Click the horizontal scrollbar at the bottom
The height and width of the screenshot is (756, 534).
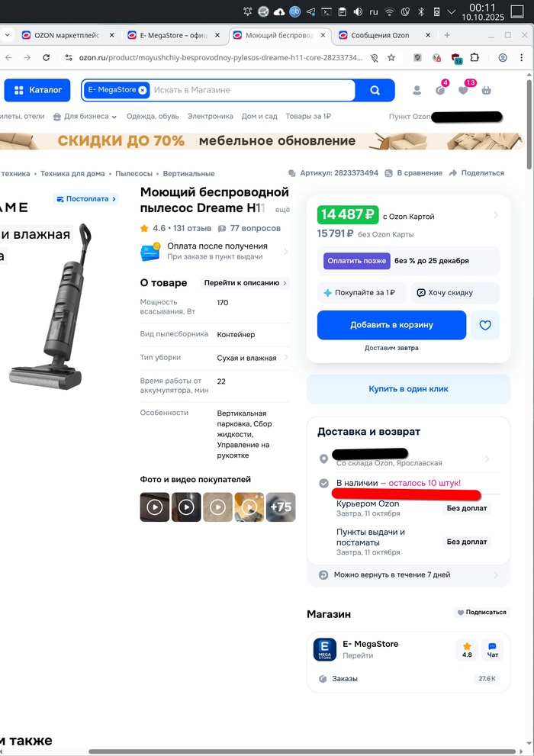(x=301, y=751)
